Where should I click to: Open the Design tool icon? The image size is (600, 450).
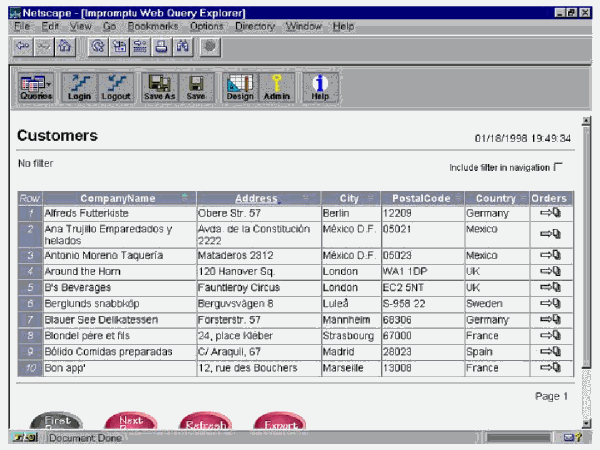(240, 87)
